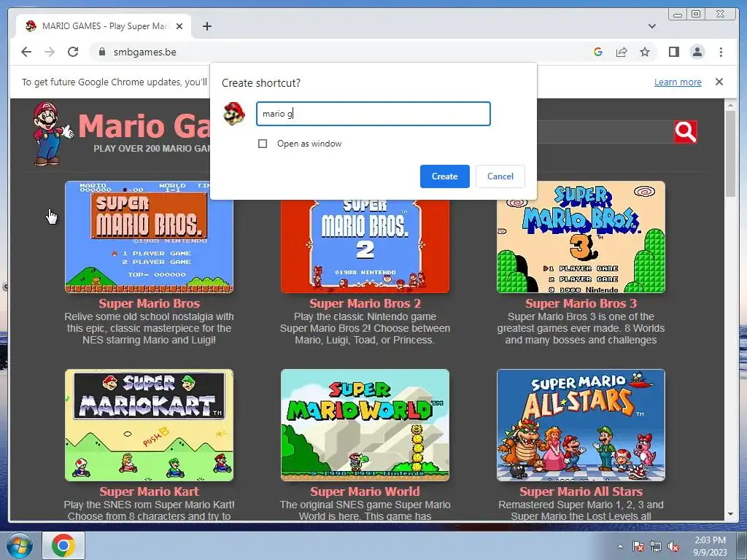Cancel the Create shortcut dialog

tap(500, 176)
